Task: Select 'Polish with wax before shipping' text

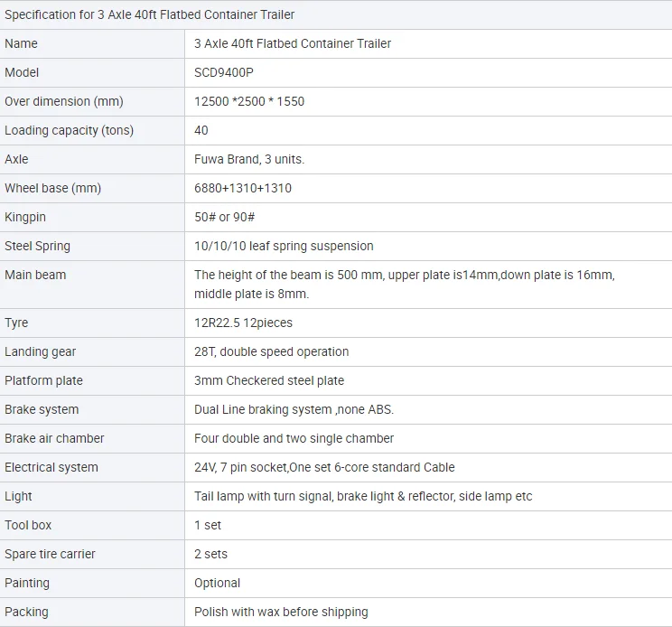Action: tap(281, 612)
